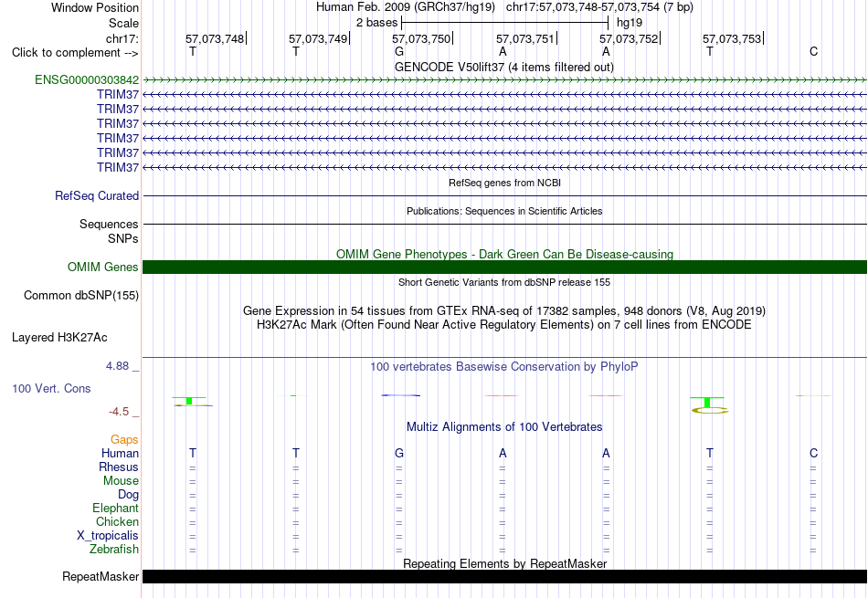The width and height of the screenshot is (868, 598).
Task: Click green PhyloP bar under 57,073,753
Action: [707, 402]
